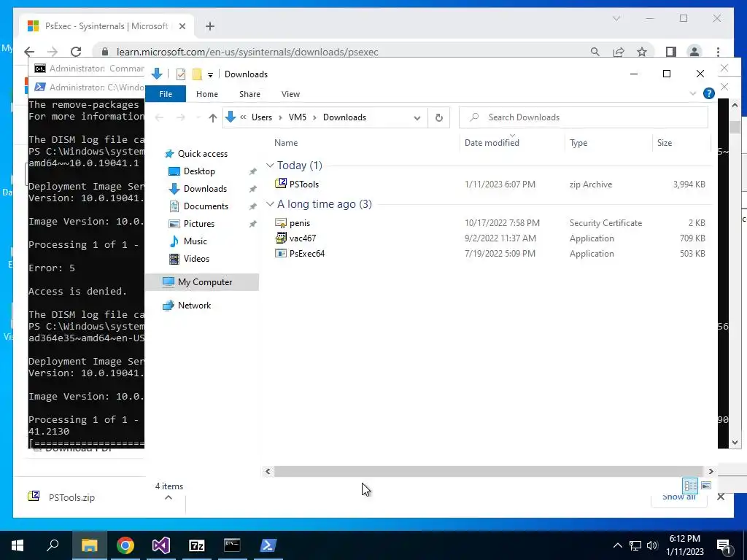This screenshot has height=560, width=747.
Task: Collapse the A long time ago group
Action: pyautogui.click(x=270, y=204)
